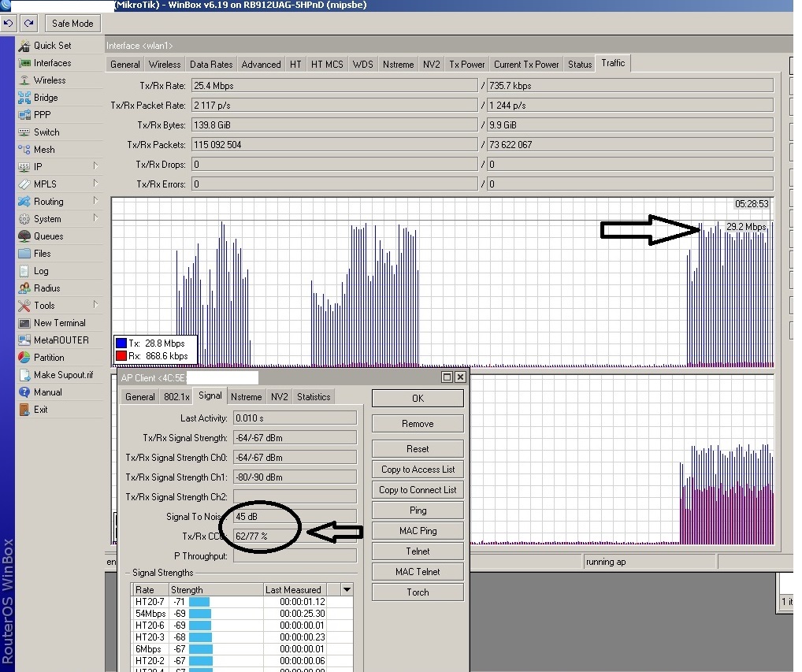Click the Undo arrow icon
The width and height of the screenshot is (802, 672).
tap(8, 23)
